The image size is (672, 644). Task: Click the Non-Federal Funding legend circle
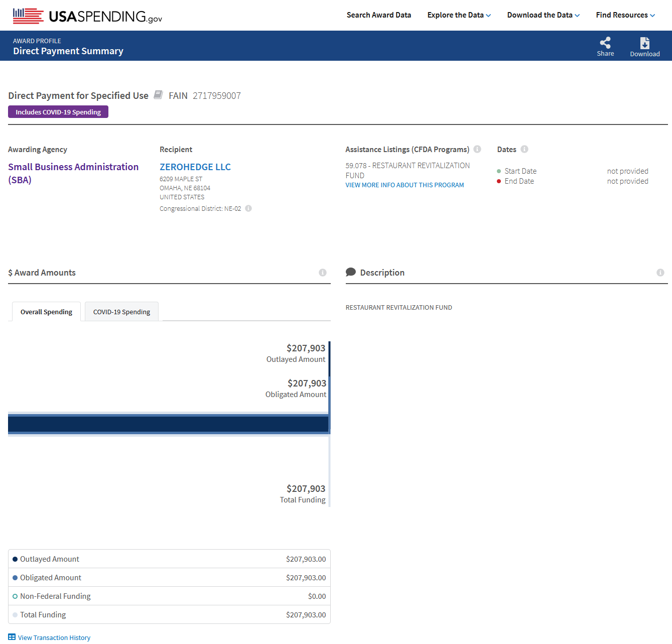pyautogui.click(x=15, y=596)
